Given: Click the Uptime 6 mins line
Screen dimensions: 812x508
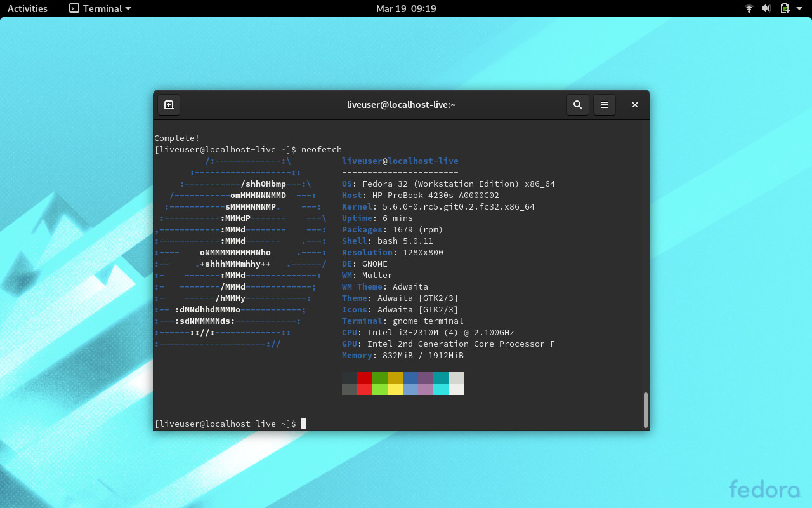Looking at the screenshot, I should click(x=377, y=218).
